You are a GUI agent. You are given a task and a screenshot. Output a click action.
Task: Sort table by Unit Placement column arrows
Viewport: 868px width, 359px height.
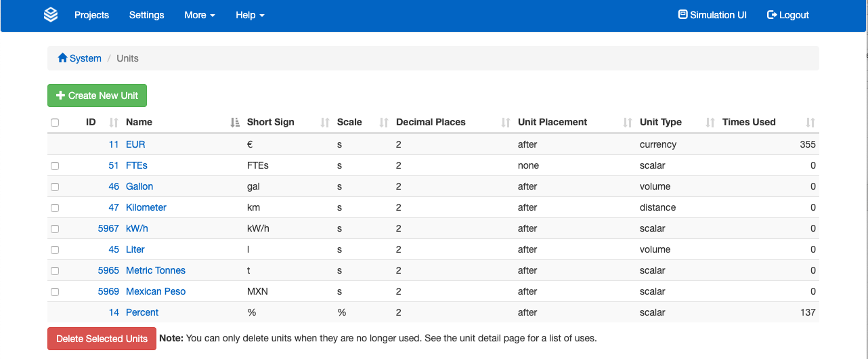point(628,123)
